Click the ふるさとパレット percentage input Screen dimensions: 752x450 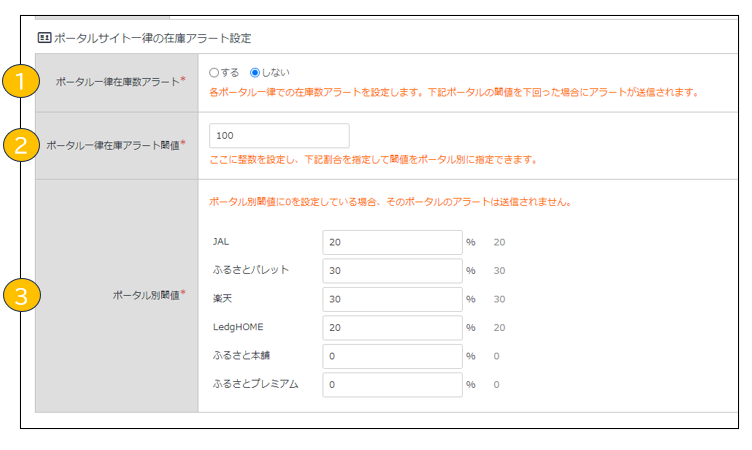click(392, 270)
